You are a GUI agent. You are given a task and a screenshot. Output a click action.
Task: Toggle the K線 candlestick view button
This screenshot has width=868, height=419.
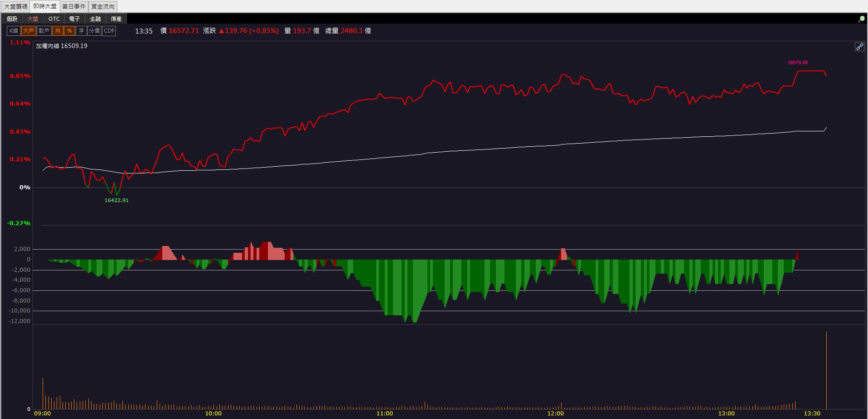tap(14, 31)
